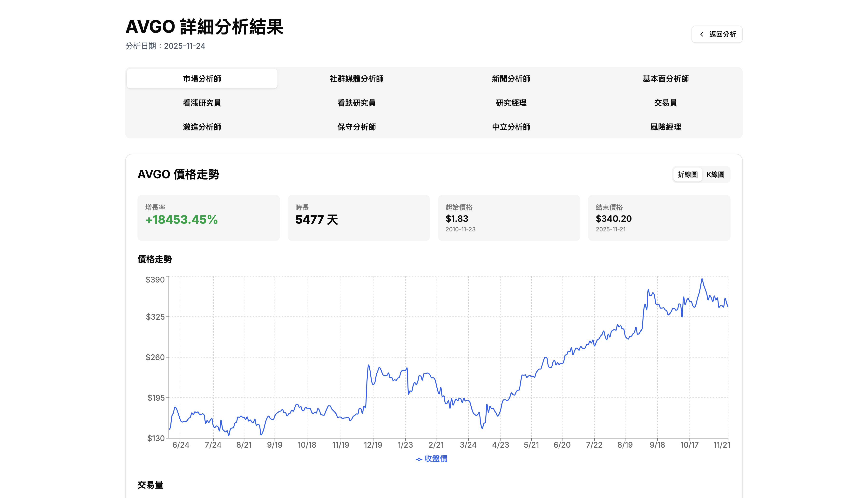868x498 pixels.
Task: Click the 8/21 x-axis date label
Action: click(x=244, y=445)
